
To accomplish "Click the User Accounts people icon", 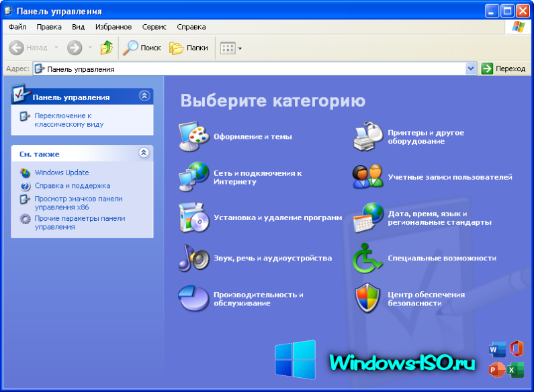I will (x=368, y=177).
